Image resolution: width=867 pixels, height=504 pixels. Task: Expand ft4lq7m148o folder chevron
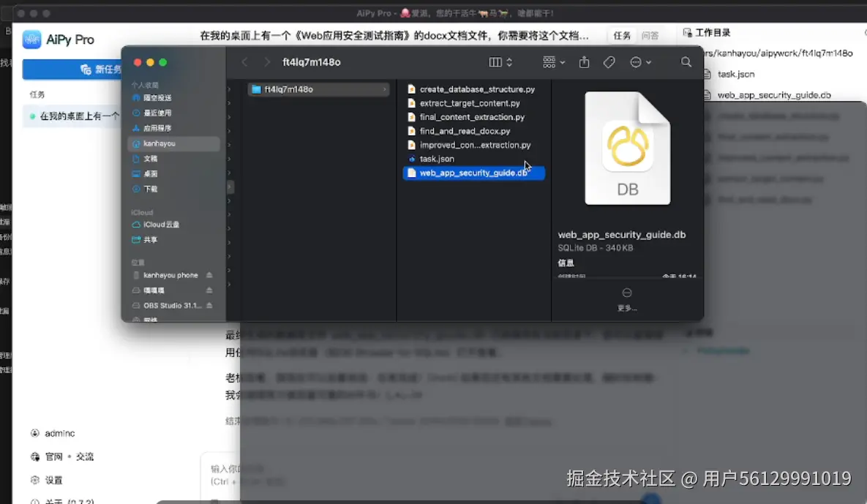[x=384, y=89]
